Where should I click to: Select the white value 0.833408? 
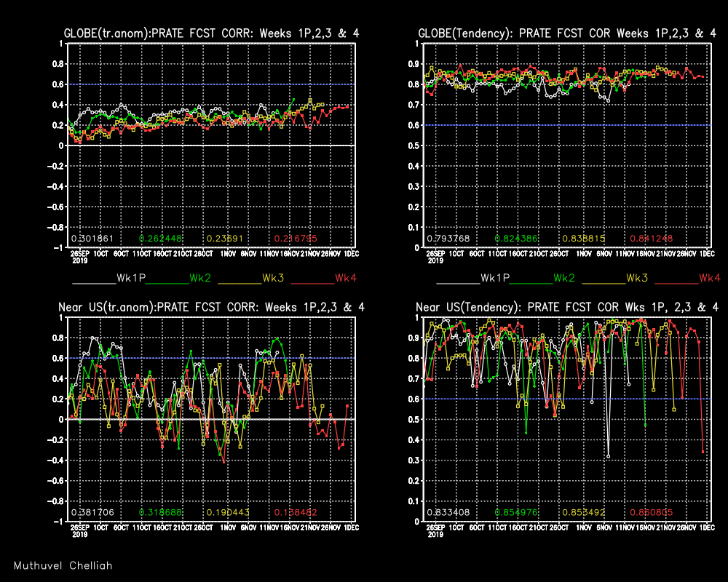click(448, 512)
